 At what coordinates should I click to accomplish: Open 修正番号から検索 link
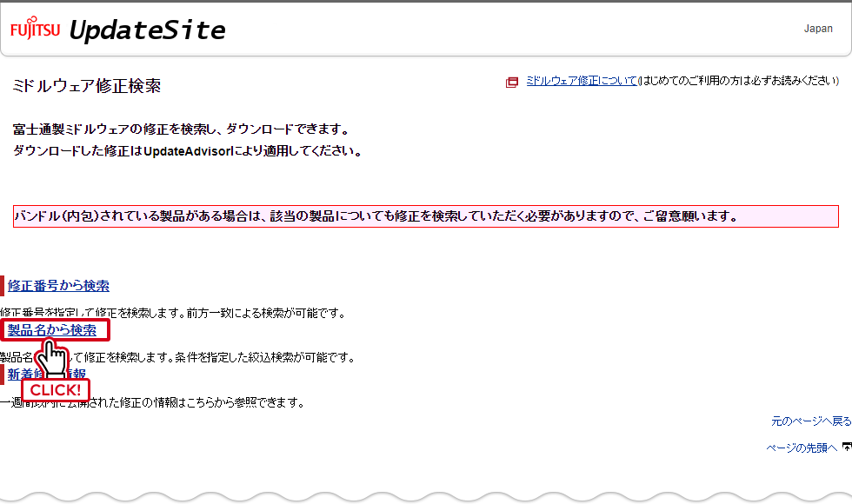pyautogui.click(x=59, y=286)
